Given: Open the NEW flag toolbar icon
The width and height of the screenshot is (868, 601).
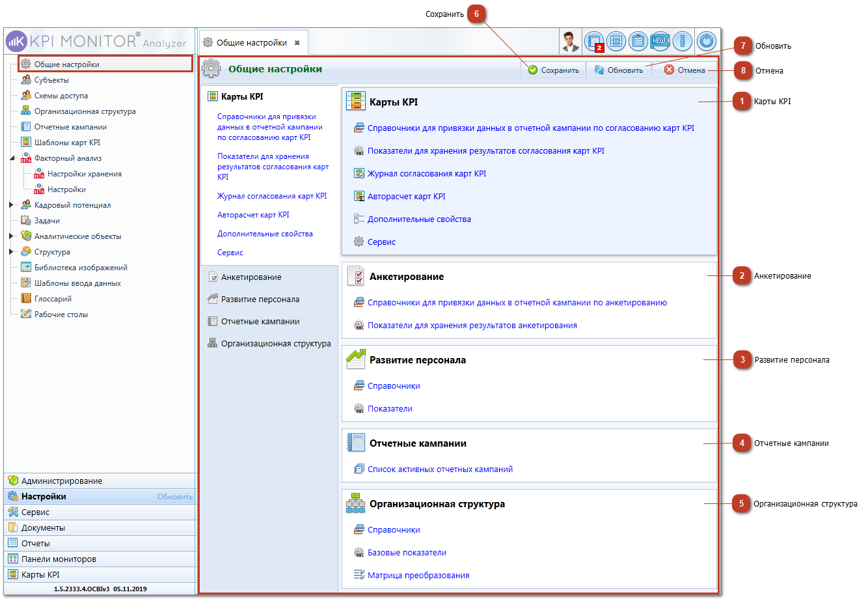Looking at the screenshot, I should coord(660,42).
